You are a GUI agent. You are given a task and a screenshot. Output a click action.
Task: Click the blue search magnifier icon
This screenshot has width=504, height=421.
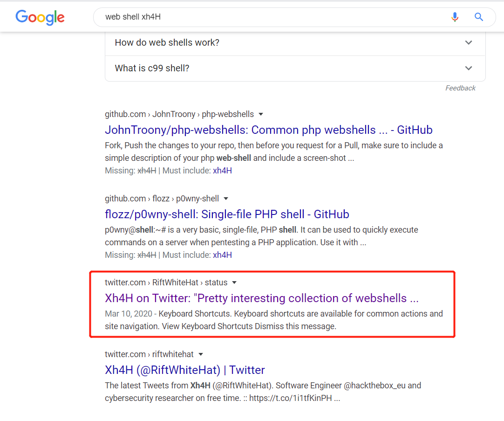click(478, 17)
